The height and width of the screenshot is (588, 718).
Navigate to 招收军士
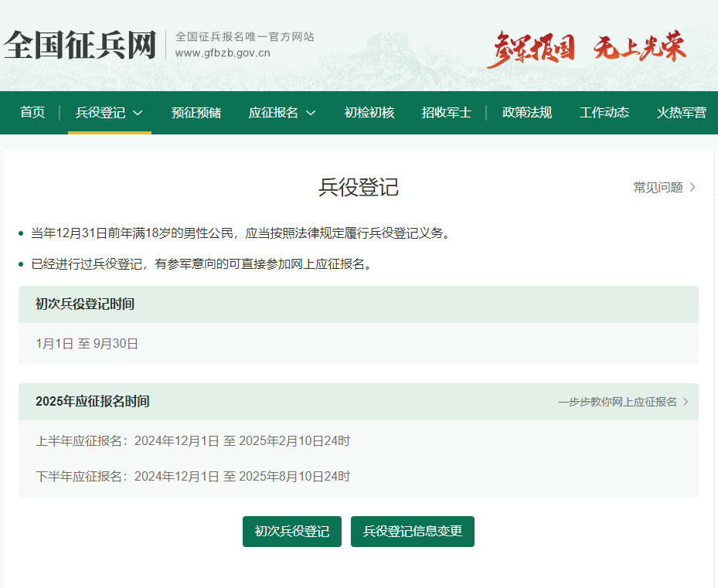click(x=447, y=113)
